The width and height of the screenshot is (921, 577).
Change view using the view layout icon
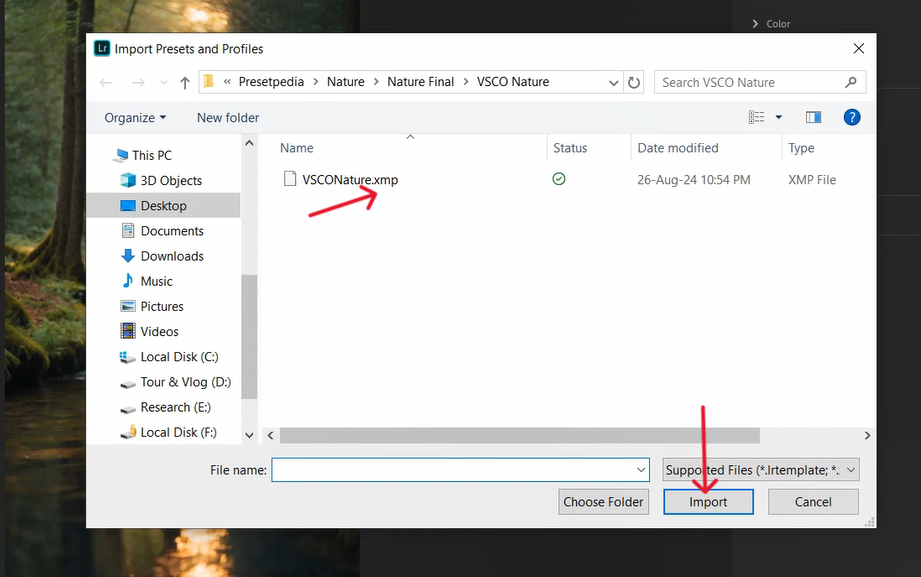pos(757,117)
